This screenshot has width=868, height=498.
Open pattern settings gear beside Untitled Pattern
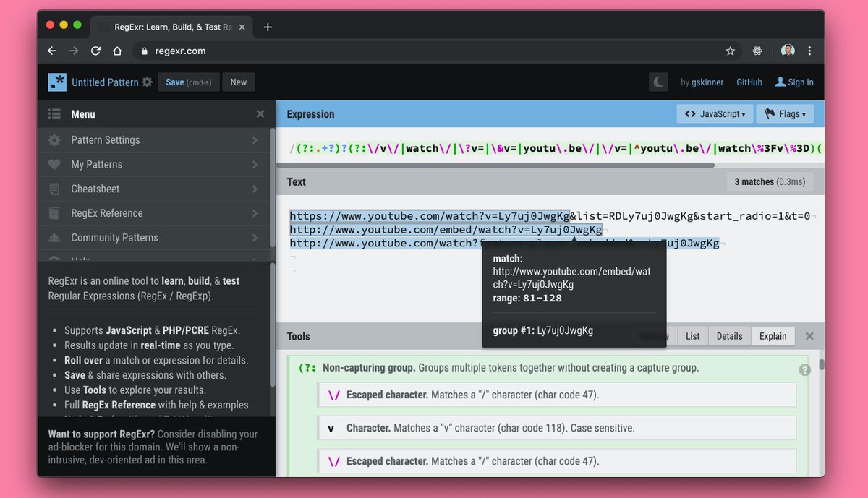[x=148, y=82]
